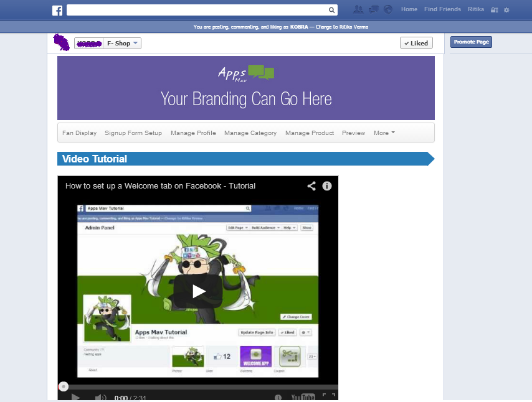Open the F- Shop dropdown
This screenshot has width=532, height=402.
[x=122, y=43]
